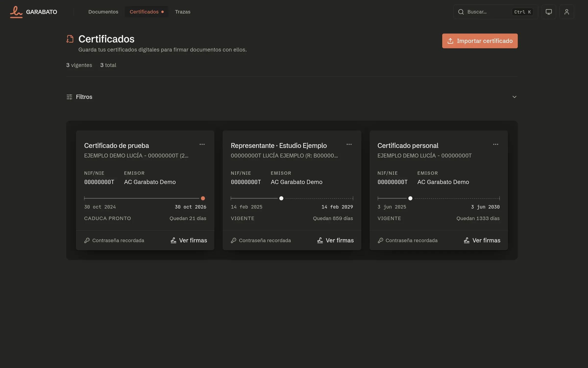Click the CADUCA PRONTO status label

[108, 218]
